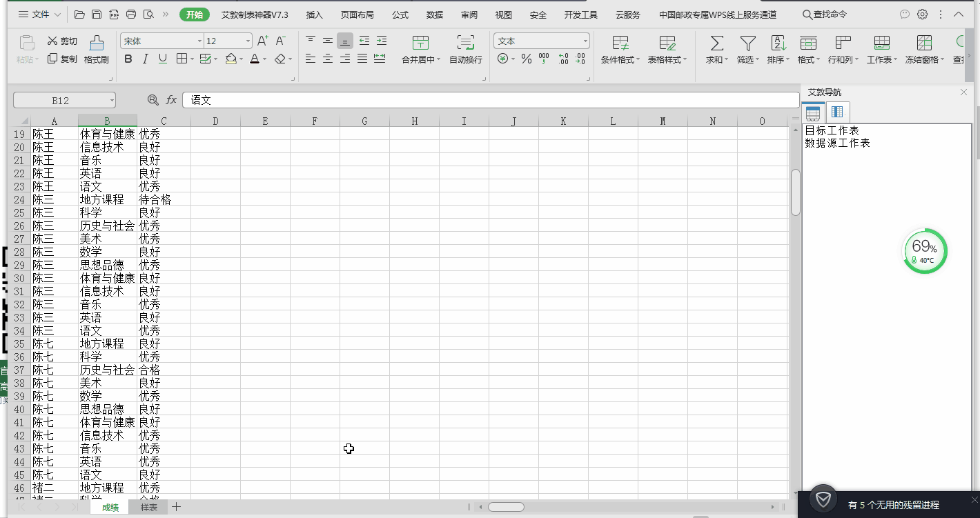Click the save icon in quick toolbar
This screenshot has width=980, height=518.
coord(97,14)
